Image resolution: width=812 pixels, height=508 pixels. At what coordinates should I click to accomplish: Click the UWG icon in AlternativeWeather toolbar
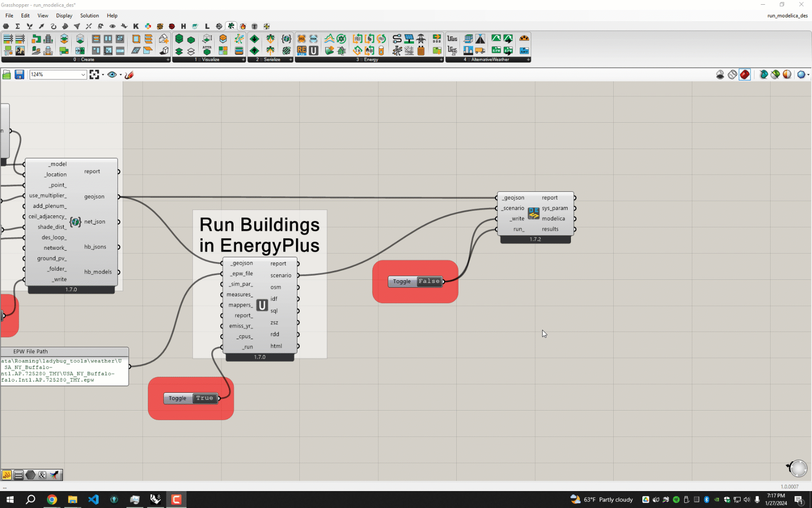tap(452, 39)
